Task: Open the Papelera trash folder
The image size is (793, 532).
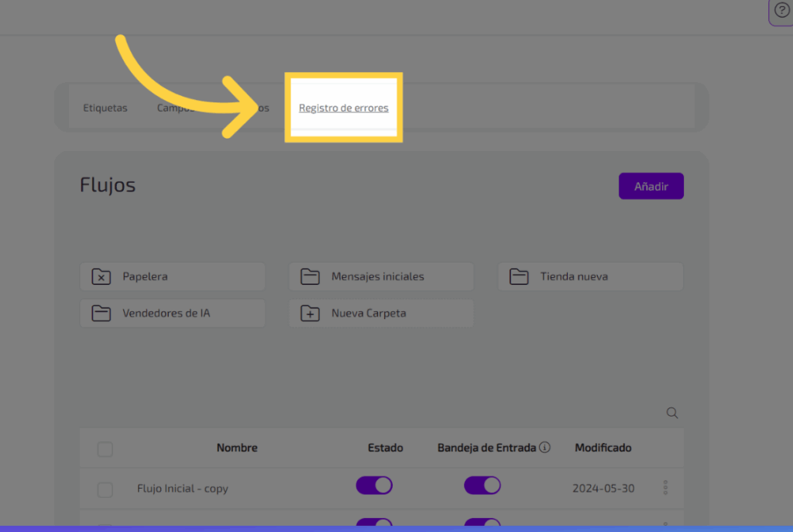Action: click(172, 276)
